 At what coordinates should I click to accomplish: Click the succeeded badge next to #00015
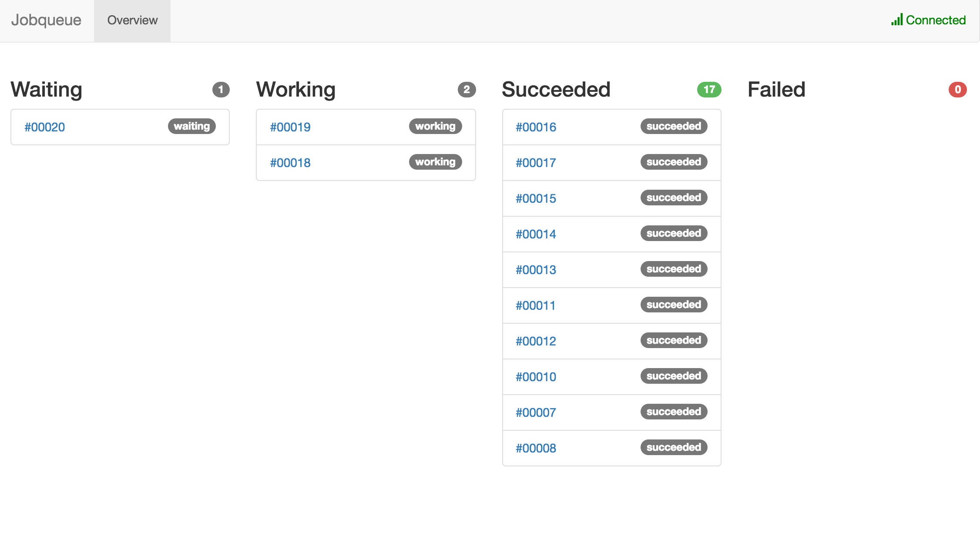coord(674,198)
